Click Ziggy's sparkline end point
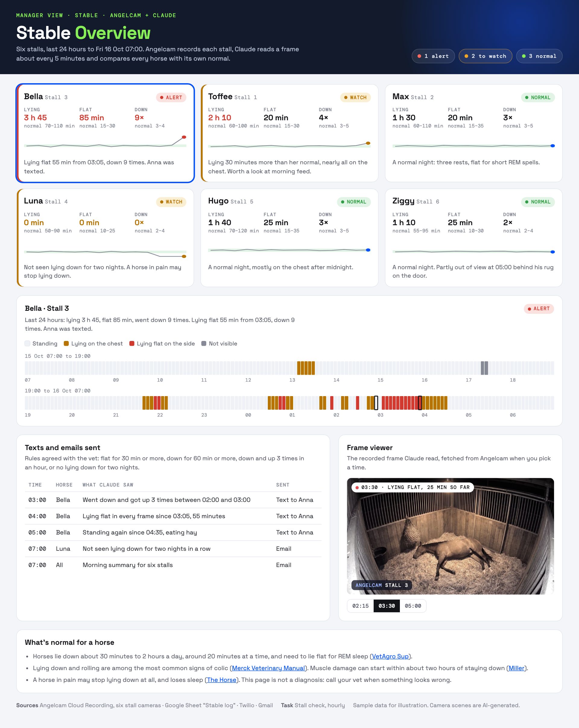The height and width of the screenshot is (728, 579). [x=553, y=252]
